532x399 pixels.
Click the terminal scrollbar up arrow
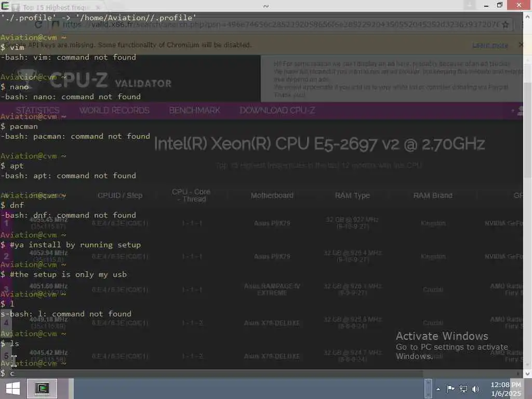coord(528,16)
